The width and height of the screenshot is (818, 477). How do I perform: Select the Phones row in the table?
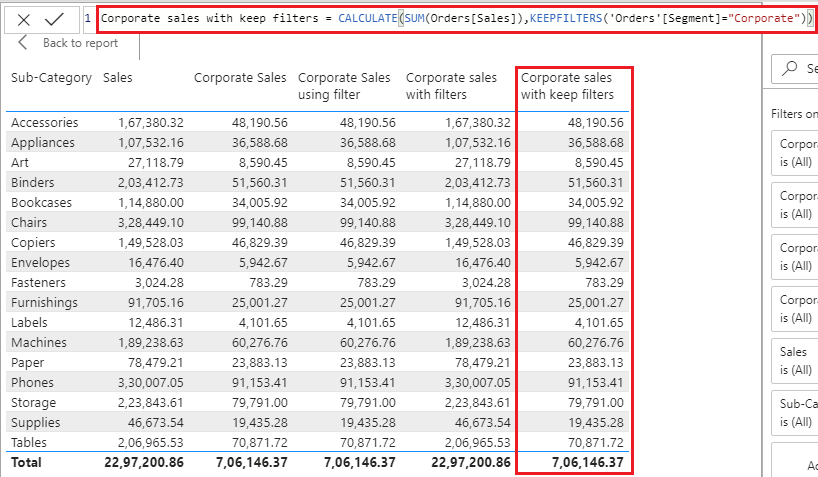[32, 382]
